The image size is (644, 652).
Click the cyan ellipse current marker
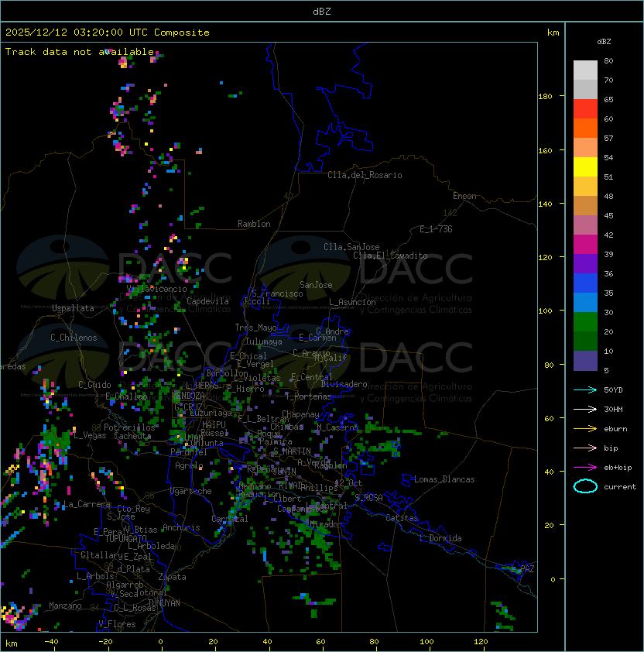coord(585,487)
